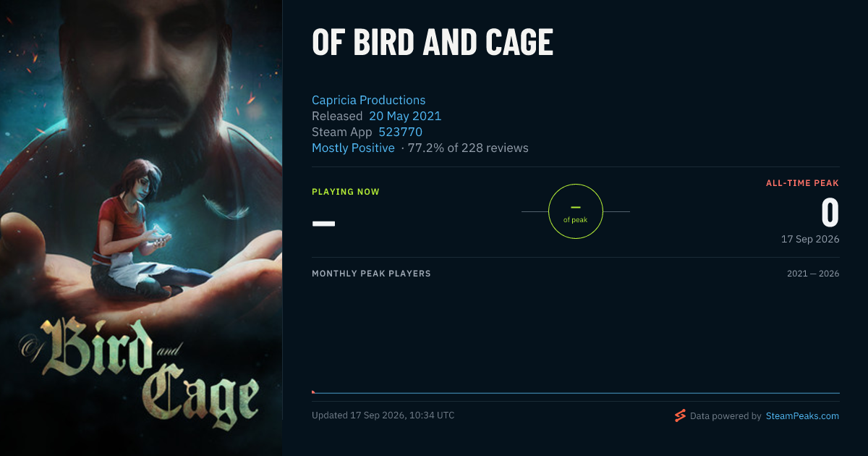Click the Mostly Positive review rating
The height and width of the screenshot is (456, 868).
(353, 148)
